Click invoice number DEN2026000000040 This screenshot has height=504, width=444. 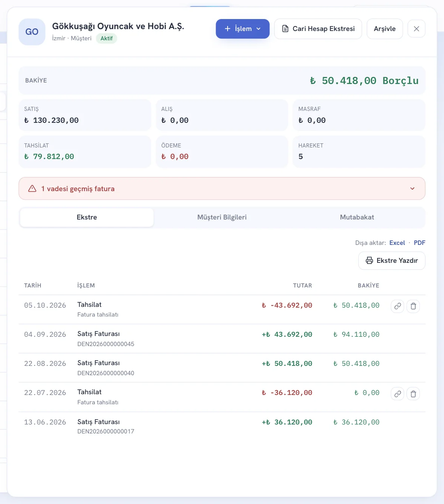click(106, 373)
